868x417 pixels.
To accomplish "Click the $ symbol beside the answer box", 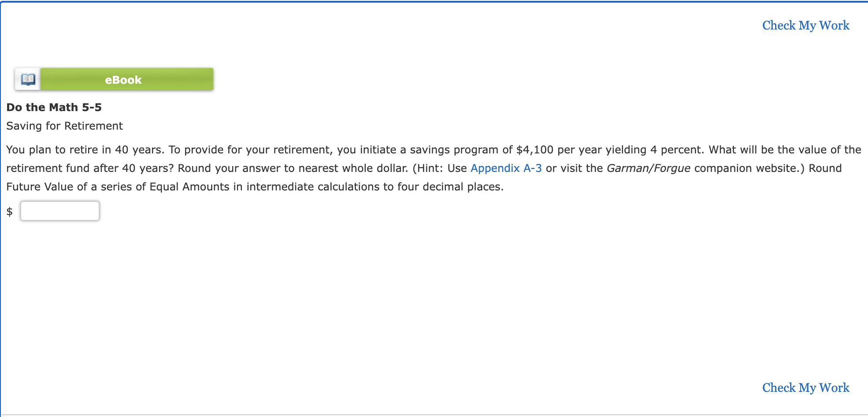I will pyautogui.click(x=9, y=211).
